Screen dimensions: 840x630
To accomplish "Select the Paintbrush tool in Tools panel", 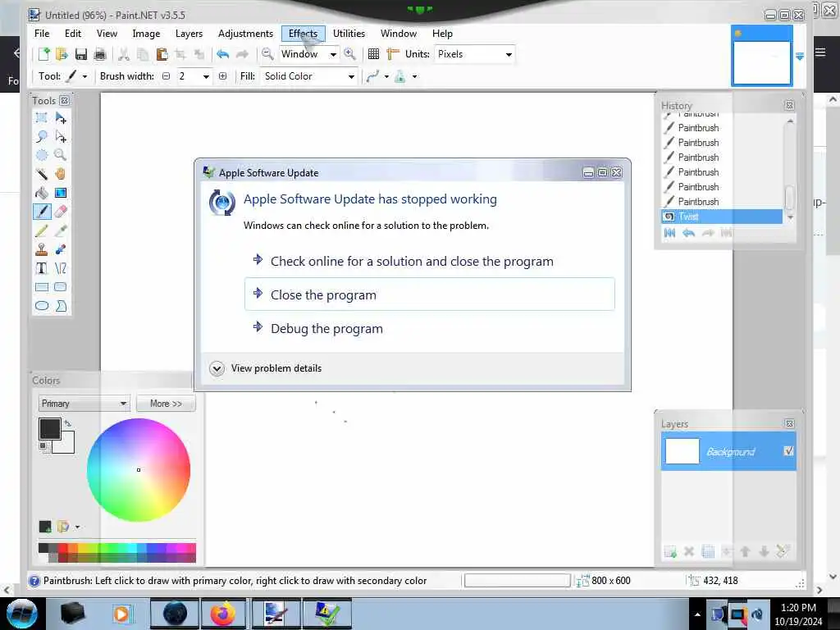I will tap(42, 212).
